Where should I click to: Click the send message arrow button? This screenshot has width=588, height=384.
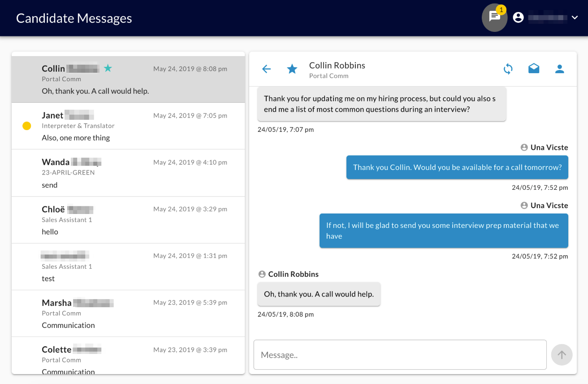coord(562,355)
